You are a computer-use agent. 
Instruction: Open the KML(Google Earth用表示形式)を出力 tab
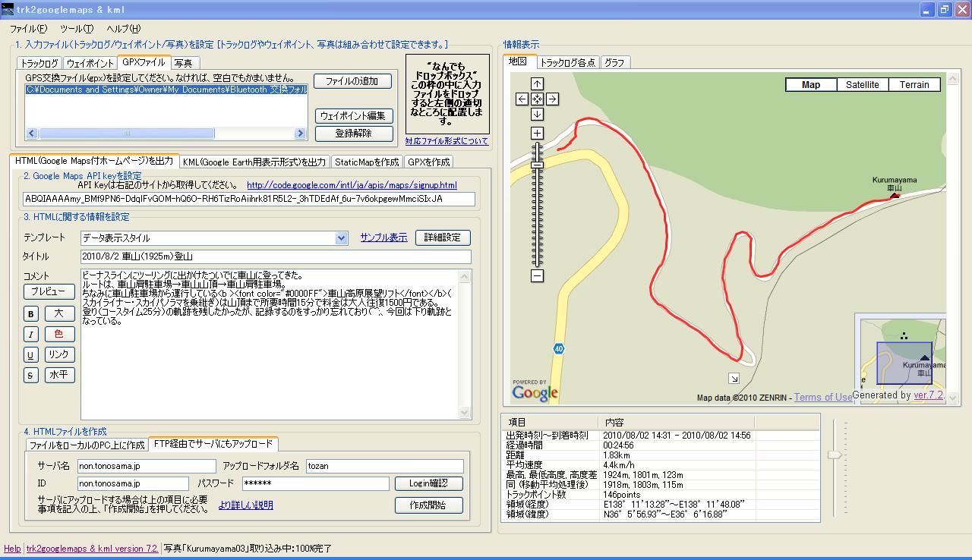click(x=254, y=162)
